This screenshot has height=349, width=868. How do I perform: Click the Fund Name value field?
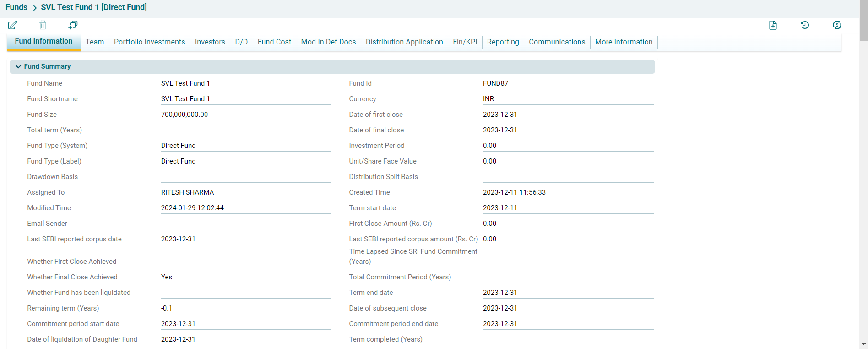[x=245, y=83]
